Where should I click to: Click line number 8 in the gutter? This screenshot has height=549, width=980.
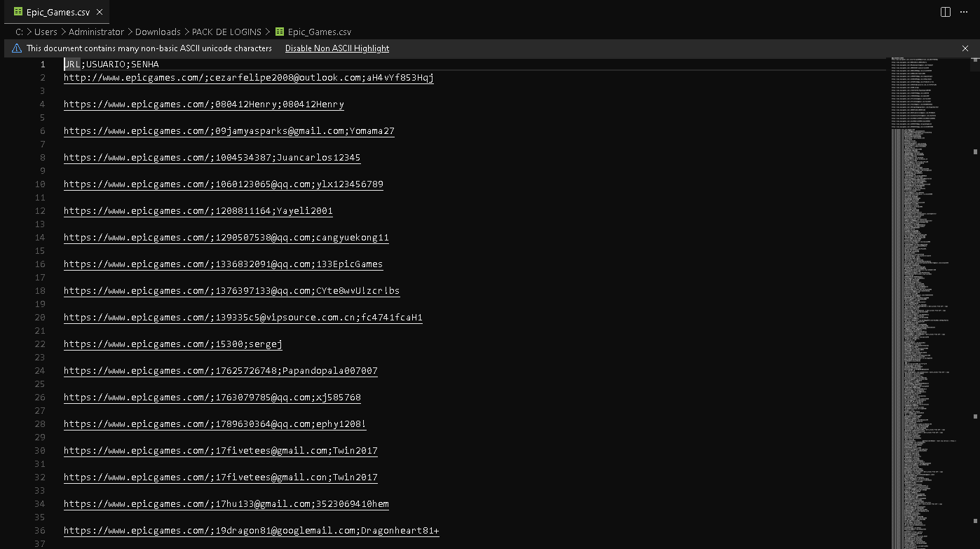click(x=42, y=158)
